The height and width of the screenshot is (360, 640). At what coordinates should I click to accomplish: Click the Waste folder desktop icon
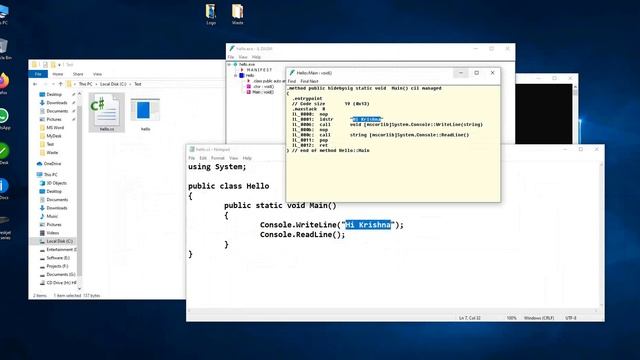[238, 14]
